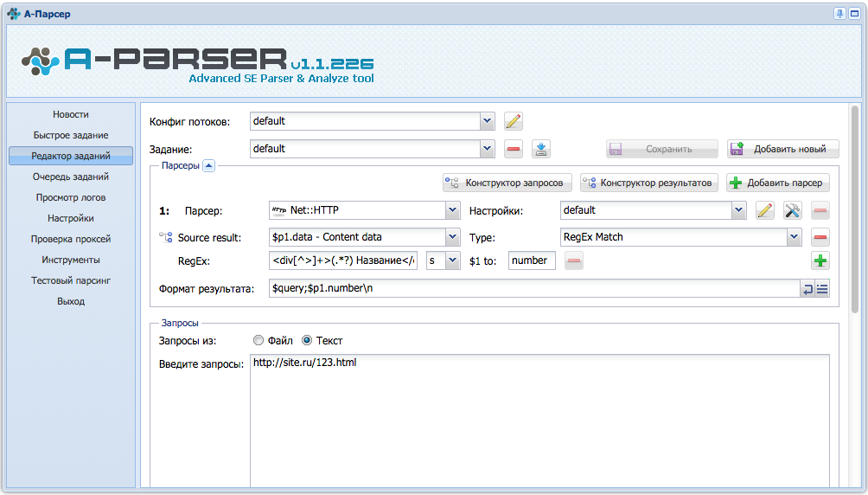Viewport: 868px width, 495px height.
Task: Open Type RegEx Match dropdown
Action: [x=794, y=237]
